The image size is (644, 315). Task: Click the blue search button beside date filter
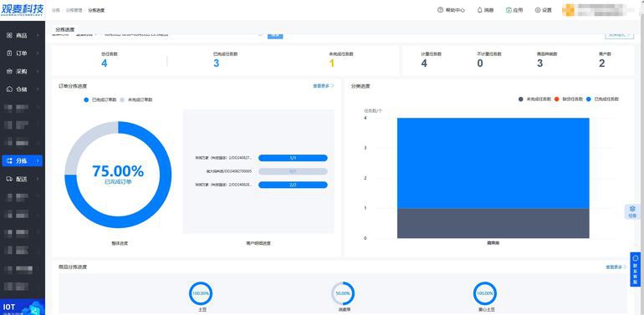pos(275,35)
